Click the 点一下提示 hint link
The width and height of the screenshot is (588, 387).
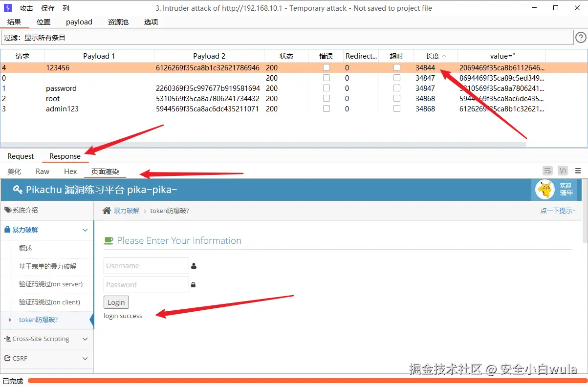pos(558,211)
